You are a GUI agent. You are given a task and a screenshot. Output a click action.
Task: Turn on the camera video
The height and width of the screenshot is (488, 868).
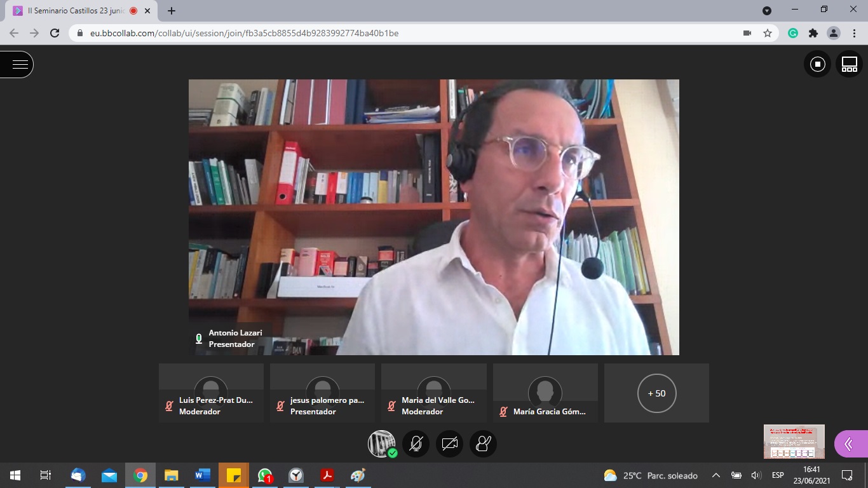[x=449, y=444]
